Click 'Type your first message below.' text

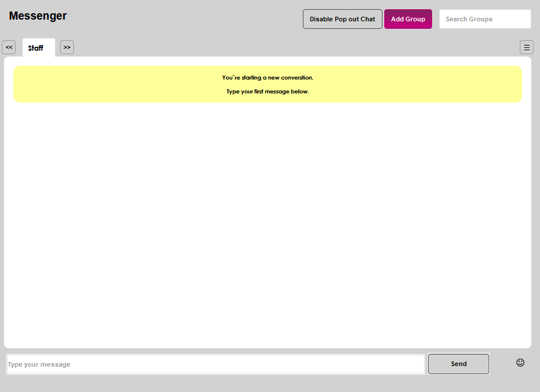tap(268, 92)
